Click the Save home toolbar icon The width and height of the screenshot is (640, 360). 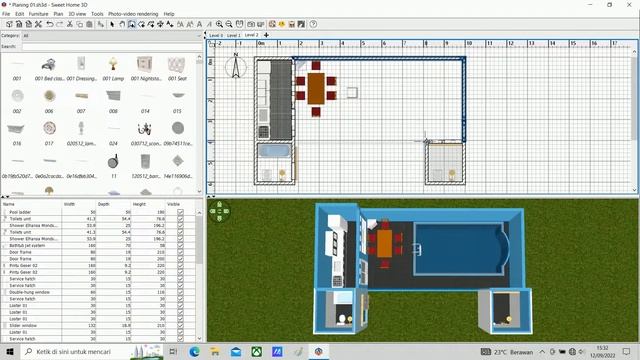pyautogui.click(x=29, y=24)
